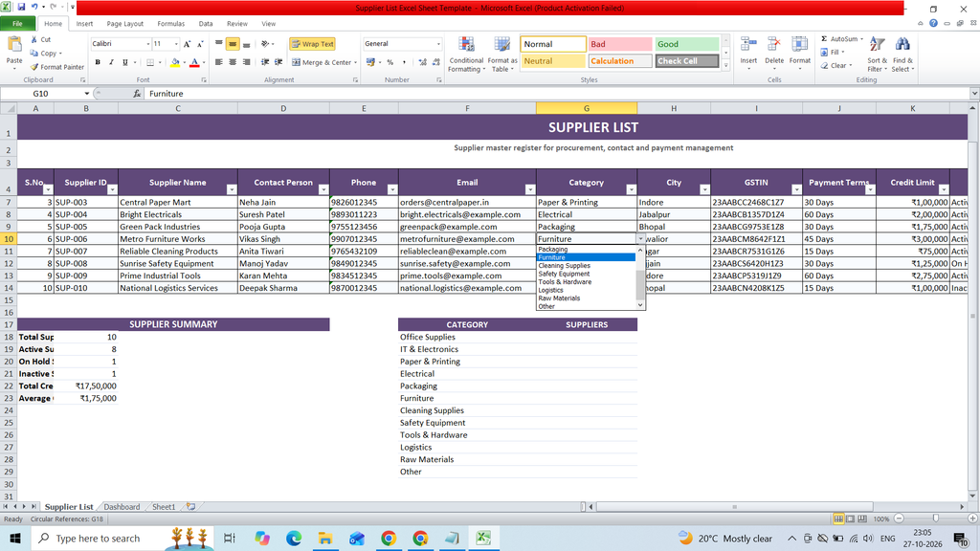Align text left icon
This screenshot has width=980, height=551.
(x=219, y=62)
